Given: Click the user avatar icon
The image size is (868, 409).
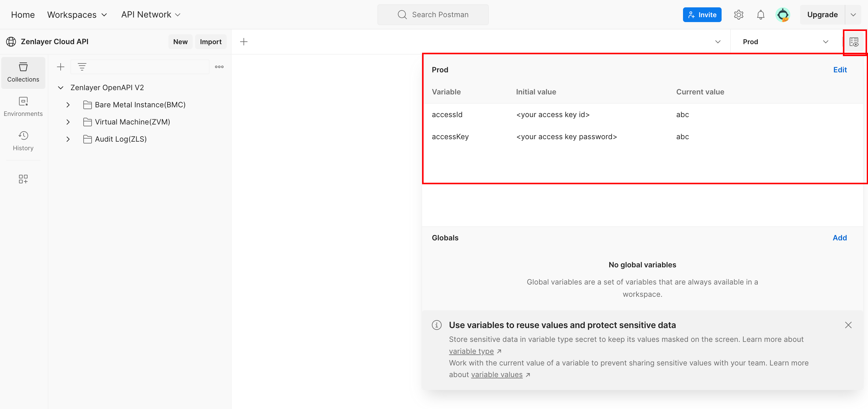Looking at the screenshot, I should tap(783, 15).
